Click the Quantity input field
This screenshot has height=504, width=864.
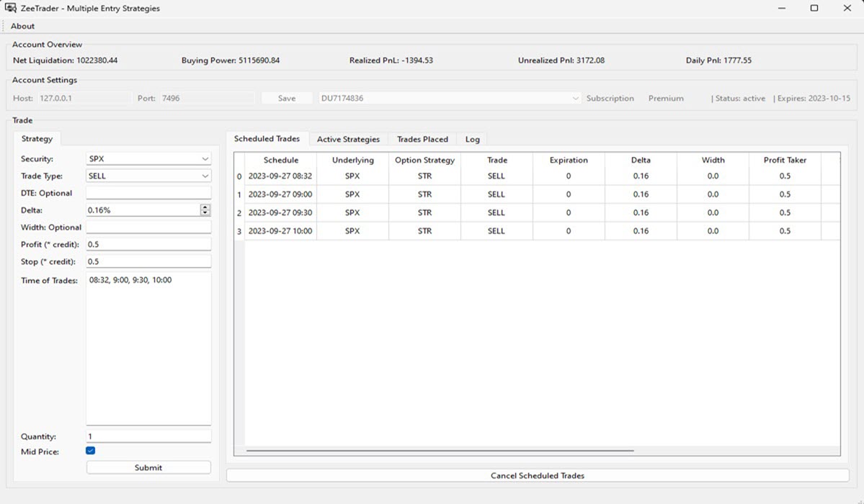coord(148,436)
